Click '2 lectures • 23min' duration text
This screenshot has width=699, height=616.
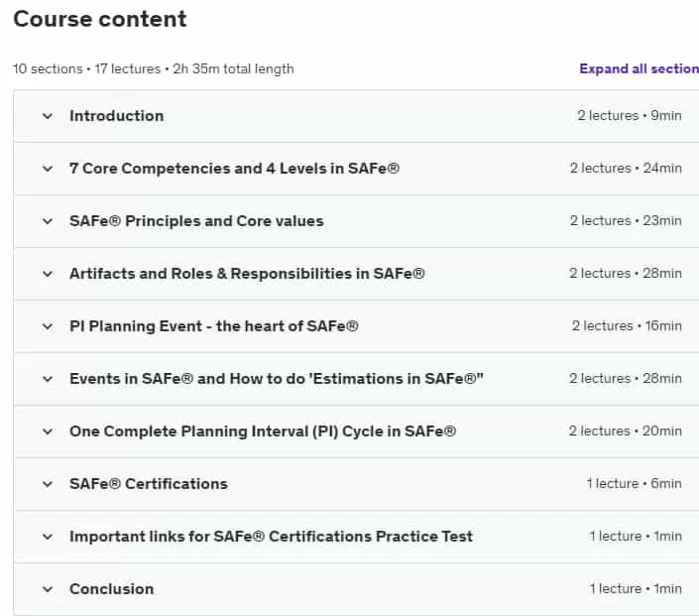[626, 221]
